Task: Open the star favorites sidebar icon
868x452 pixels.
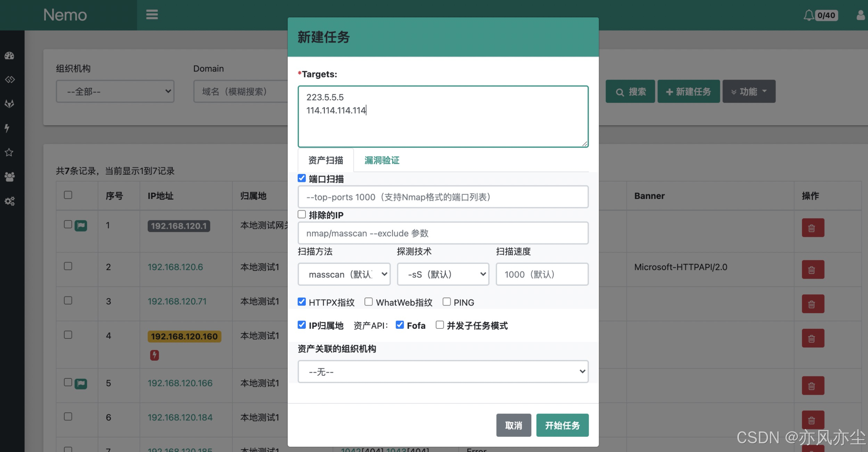Action: [9, 152]
